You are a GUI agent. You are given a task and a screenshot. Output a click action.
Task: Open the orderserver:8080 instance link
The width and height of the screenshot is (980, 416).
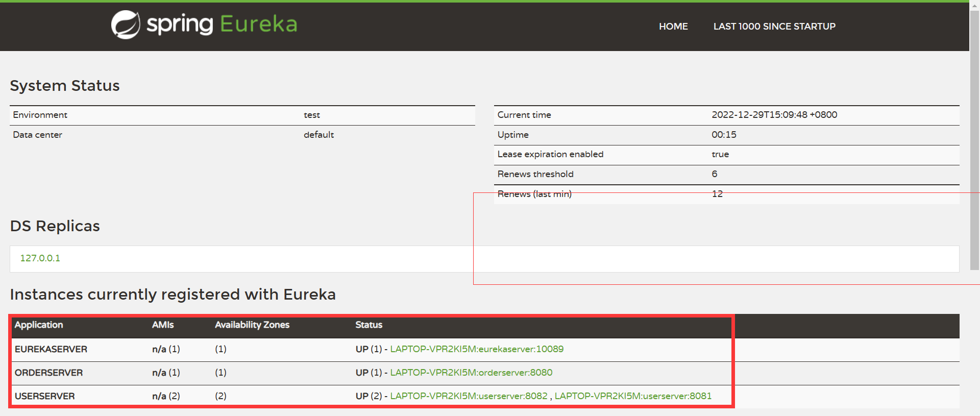tap(471, 373)
